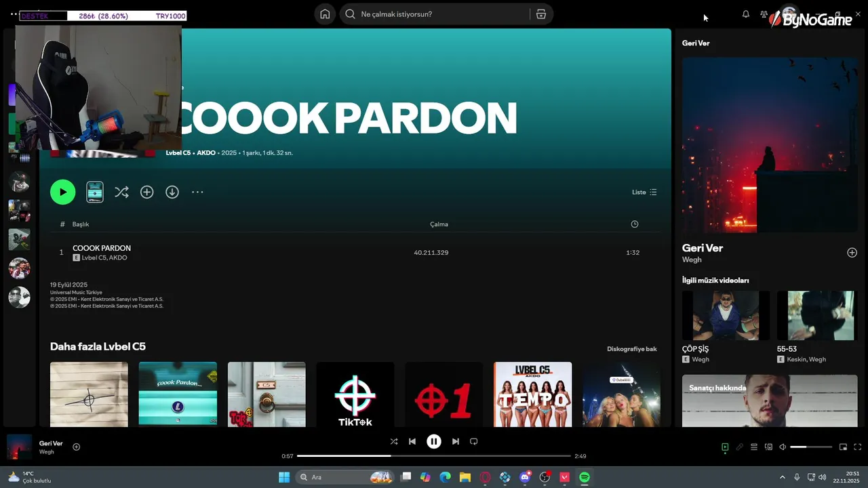Enter full screen mode
The image size is (868, 488).
(858, 447)
